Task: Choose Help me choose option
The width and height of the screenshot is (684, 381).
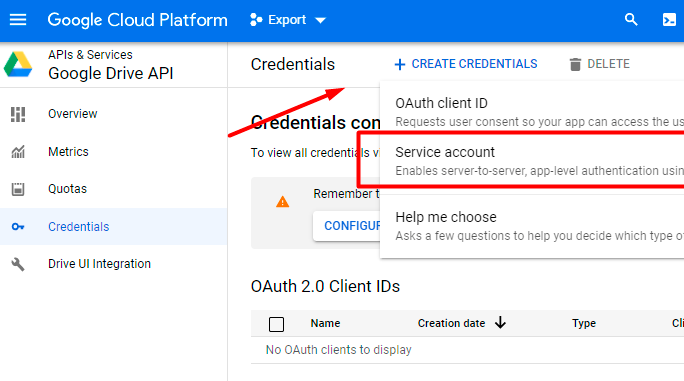Action: point(532,226)
